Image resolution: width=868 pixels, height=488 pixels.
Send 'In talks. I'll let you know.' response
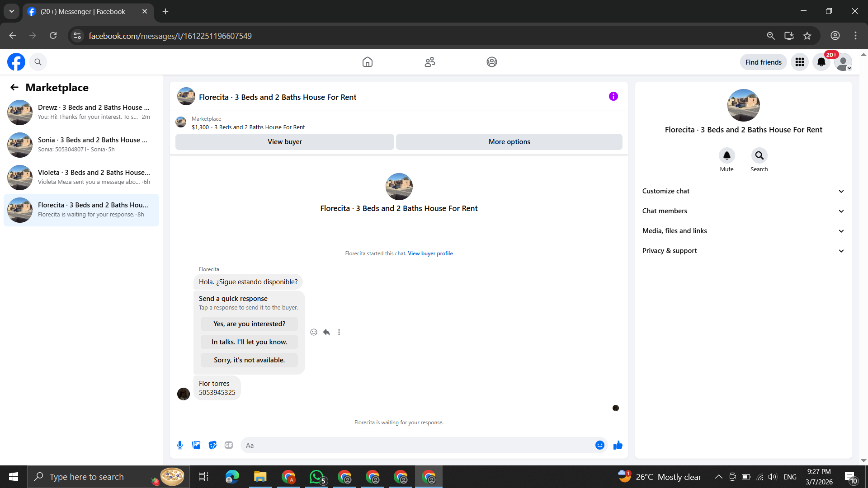coord(249,342)
